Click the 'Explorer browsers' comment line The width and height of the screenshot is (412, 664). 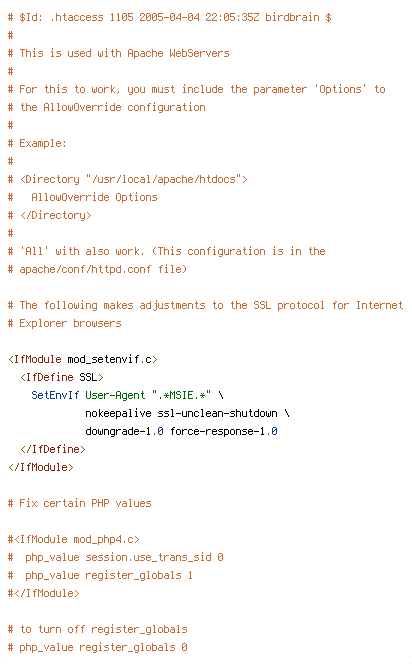point(64,323)
